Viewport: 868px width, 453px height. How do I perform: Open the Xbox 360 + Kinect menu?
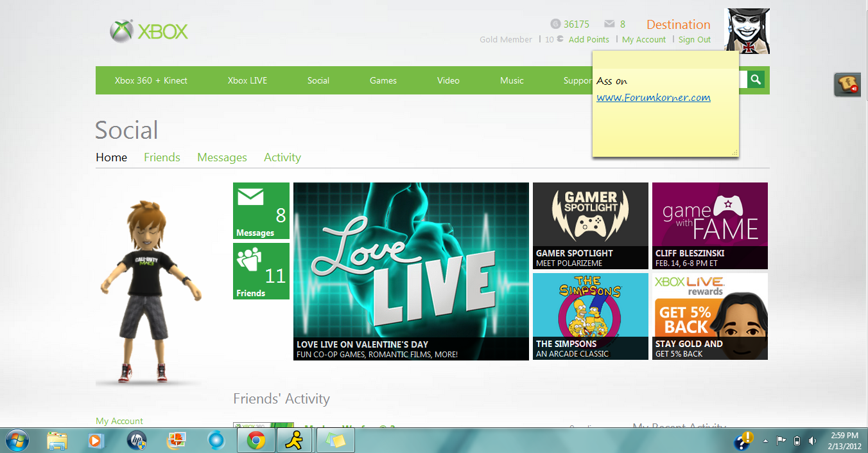151,80
